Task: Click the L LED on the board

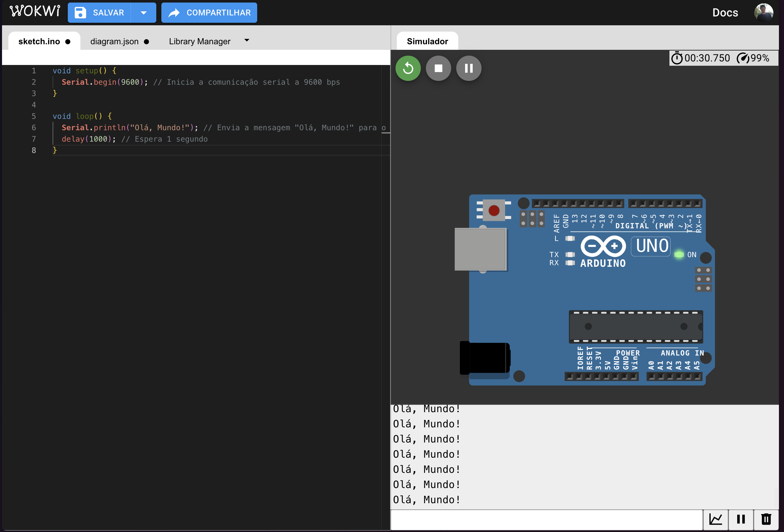Action: coord(570,238)
